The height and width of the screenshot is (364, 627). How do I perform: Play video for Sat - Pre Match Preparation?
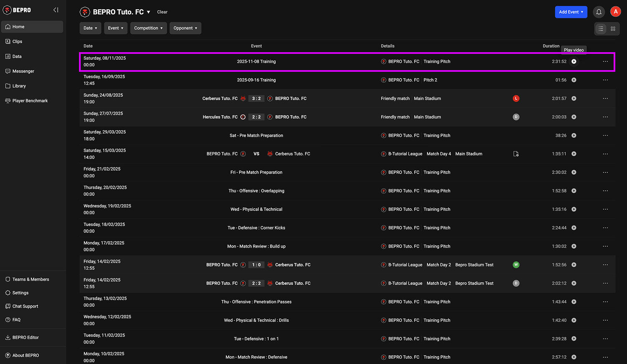click(x=574, y=136)
